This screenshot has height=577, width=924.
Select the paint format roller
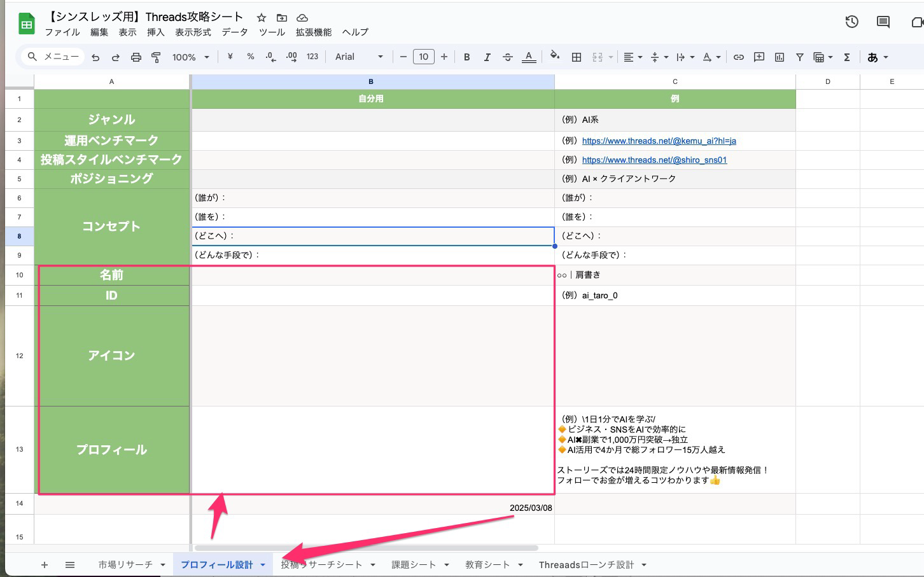(x=156, y=57)
